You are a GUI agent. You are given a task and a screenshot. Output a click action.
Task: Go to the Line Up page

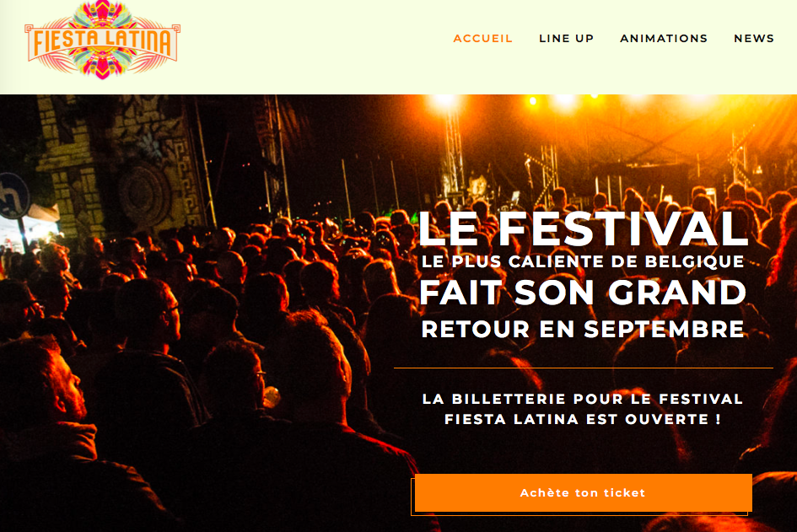click(x=566, y=39)
